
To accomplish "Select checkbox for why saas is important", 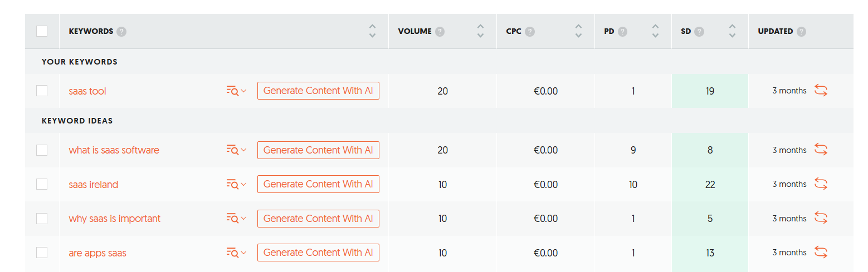I will pyautogui.click(x=42, y=218).
